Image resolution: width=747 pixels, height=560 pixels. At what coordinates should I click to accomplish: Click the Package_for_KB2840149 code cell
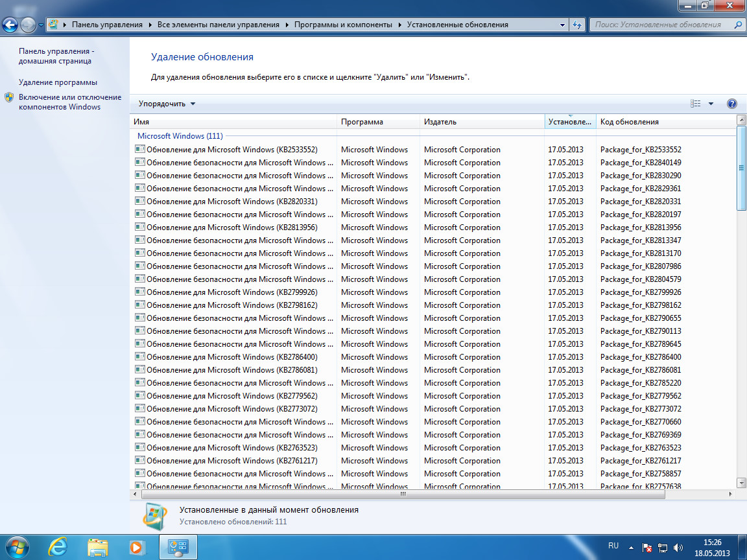[641, 163]
